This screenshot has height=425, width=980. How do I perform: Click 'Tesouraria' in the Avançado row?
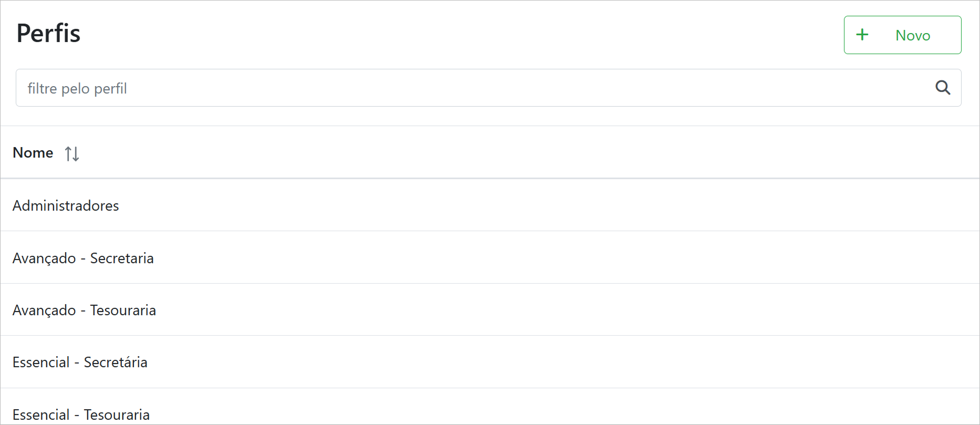tap(123, 310)
